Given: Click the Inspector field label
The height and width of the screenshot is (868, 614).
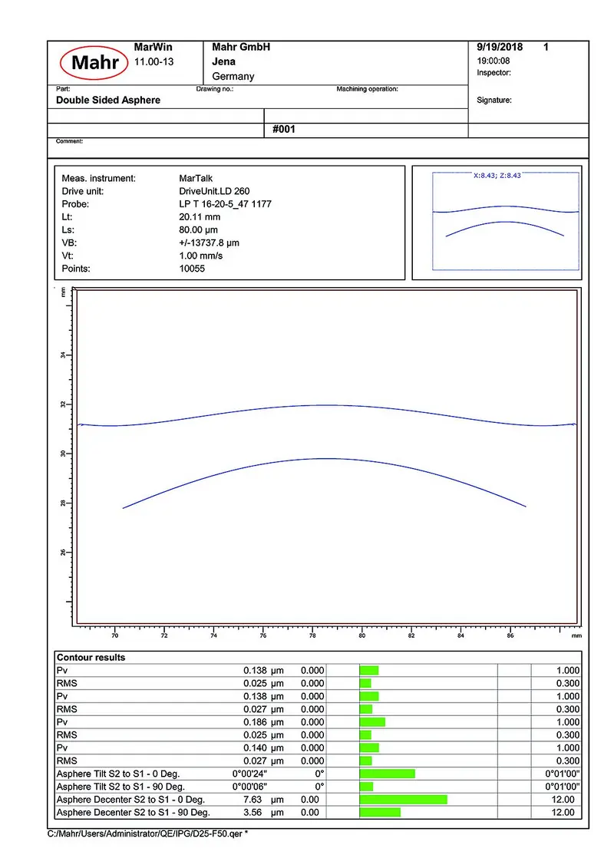Looking at the screenshot, I should [x=494, y=73].
